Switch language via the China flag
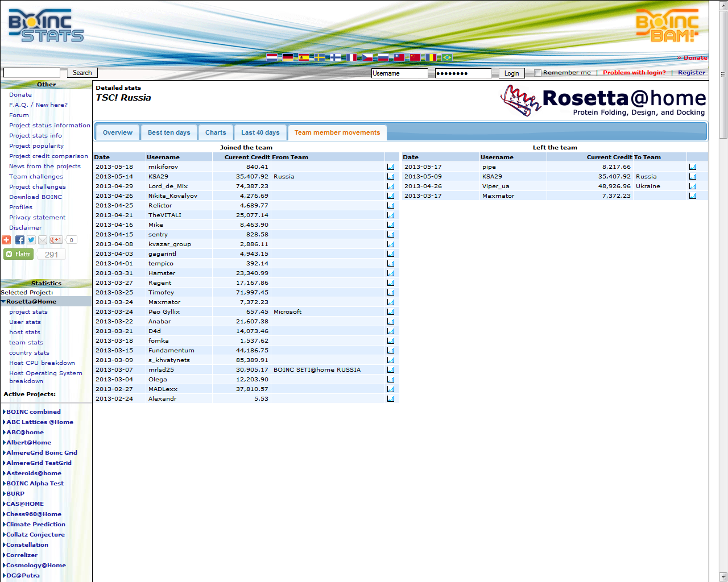This screenshot has height=582, width=728. coord(415,57)
